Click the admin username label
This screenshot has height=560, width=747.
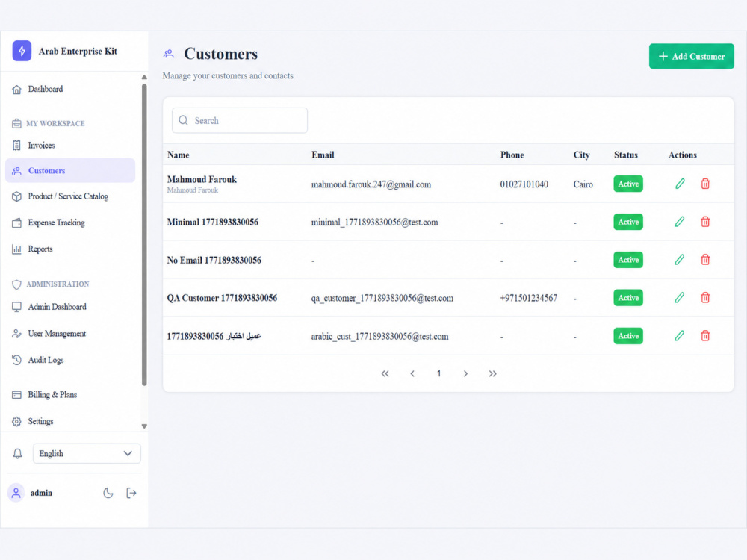(x=41, y=493)
